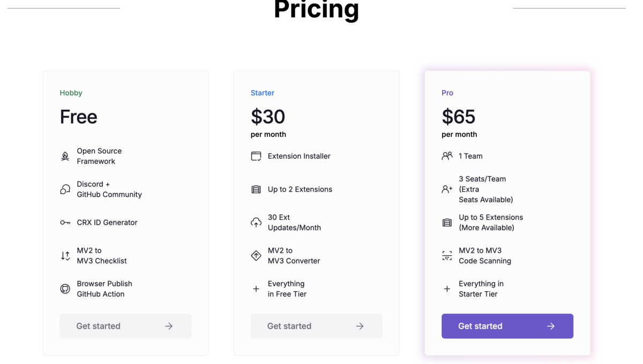Click Get started on the Hobby plan
Viewport: 643px width, 364px height.
[x=125, y=326]
